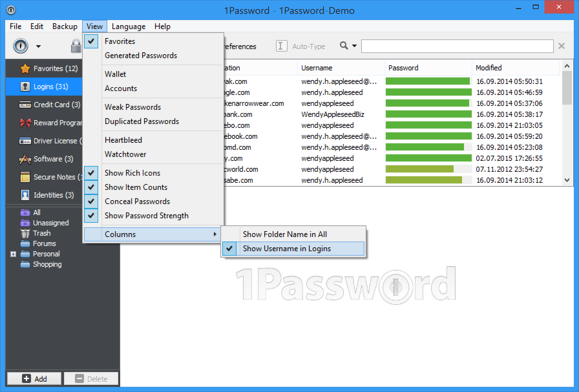Image resolution: width=579 pixels, height=392 pixels.
Task: Click the list scrollbar up arrow
Action: coord(567,66)
